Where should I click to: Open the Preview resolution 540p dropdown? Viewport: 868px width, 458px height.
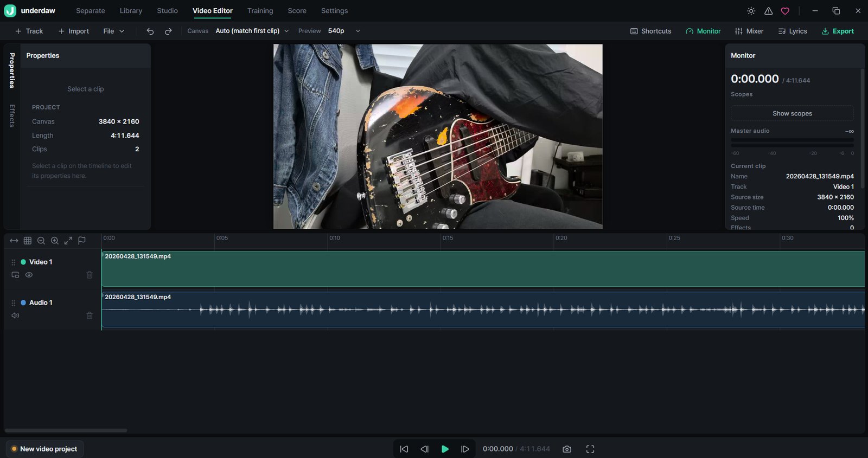click(x=344, y=31)
